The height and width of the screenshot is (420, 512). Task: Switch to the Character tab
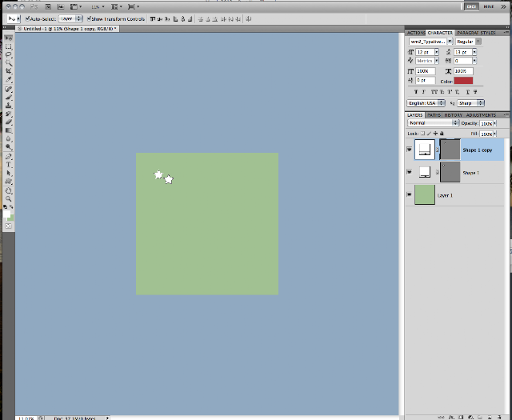pyautogui.click(x=440, y=33)
